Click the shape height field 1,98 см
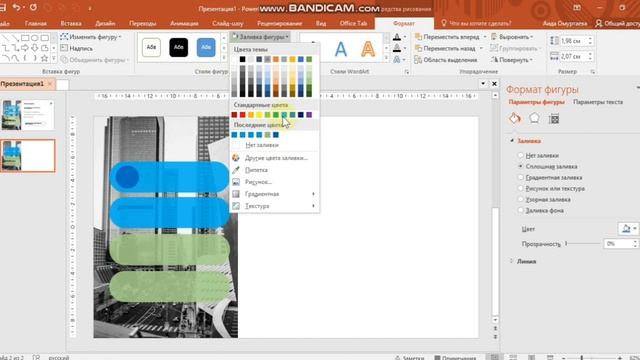This screenshot has height=360, width=640. point(575,41)
